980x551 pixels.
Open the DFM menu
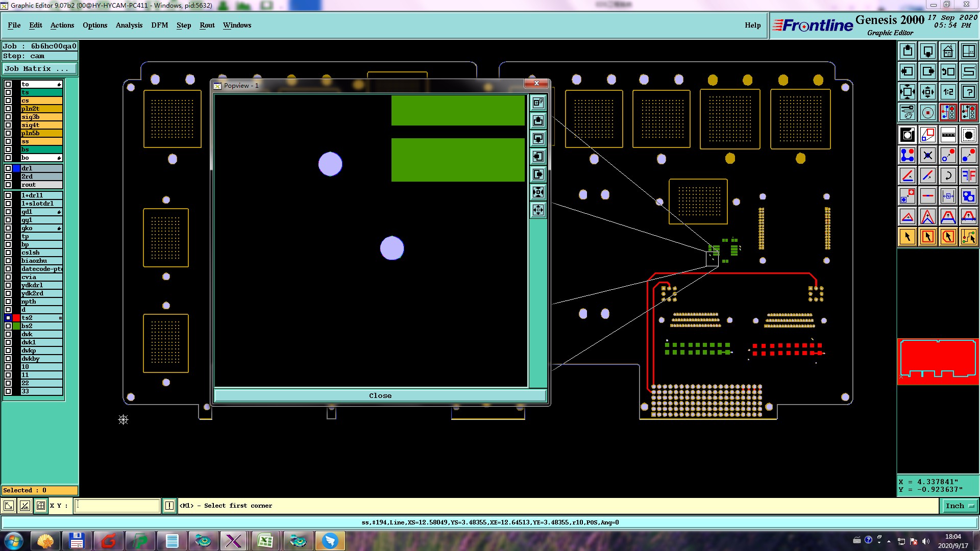click(159, 25)
